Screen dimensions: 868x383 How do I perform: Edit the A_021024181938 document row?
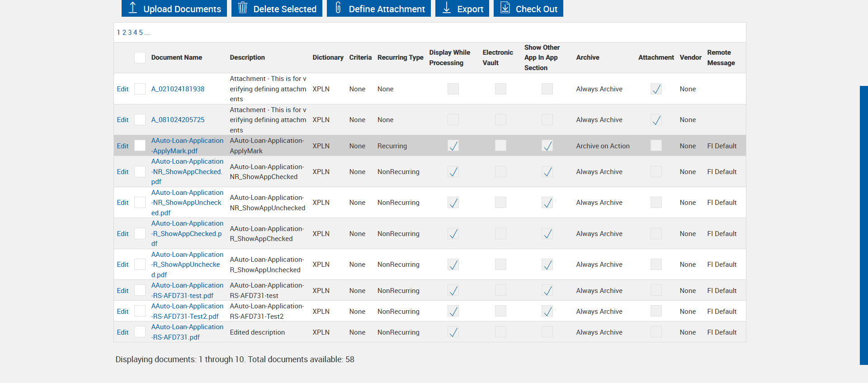123,89
